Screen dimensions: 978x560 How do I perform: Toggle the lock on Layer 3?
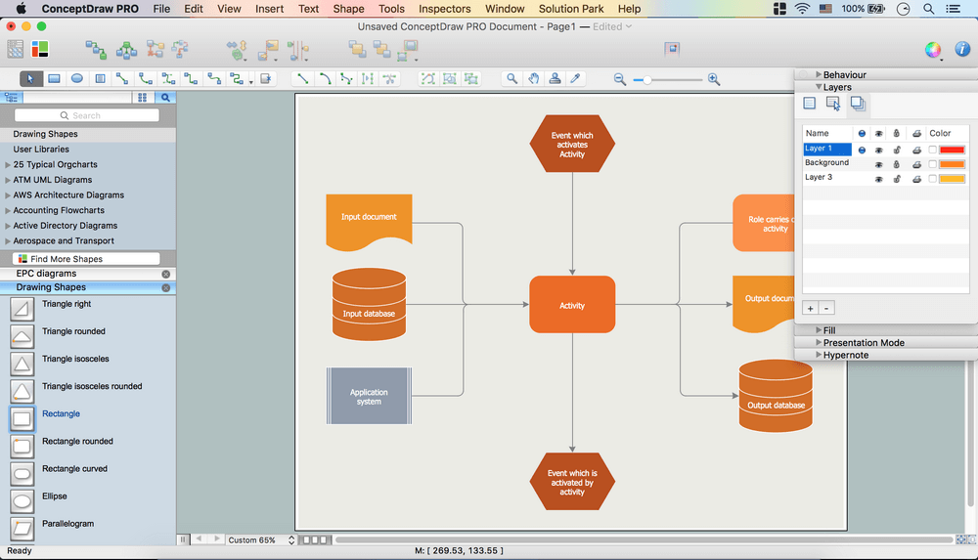[897, 179]
